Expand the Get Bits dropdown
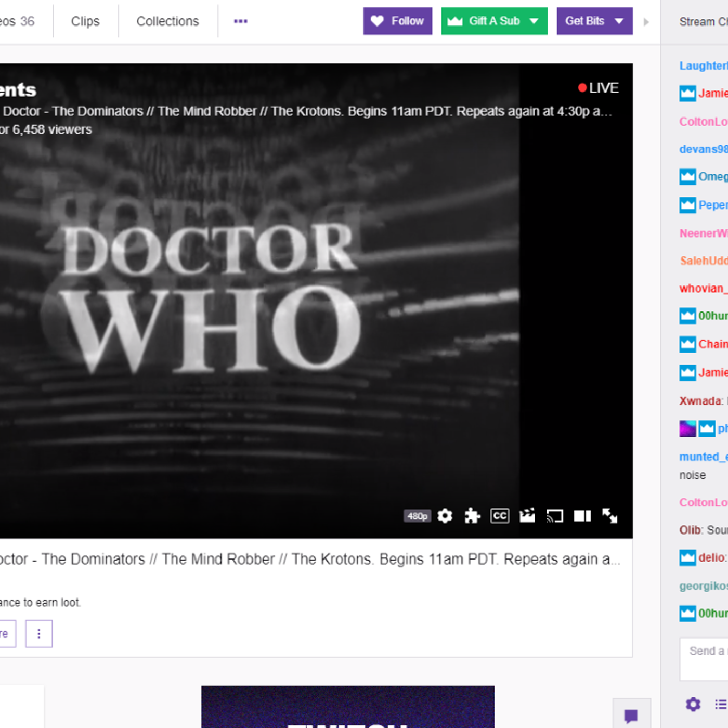 (619, 21)
